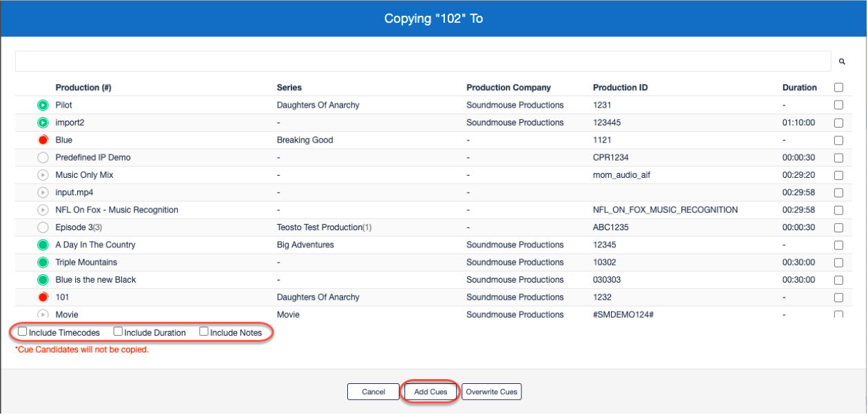
Task: Click the green play icon beside import2
Action: [43, 123]
